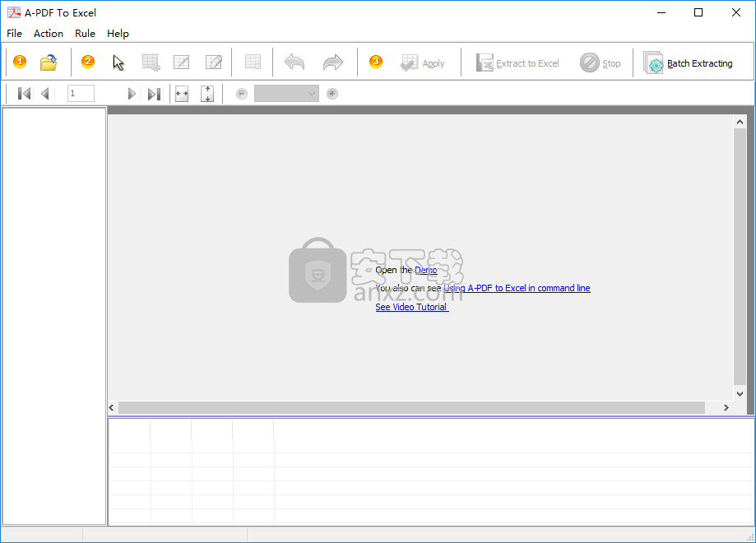
Task: Close the A-PDF To Excel window
Action: 735,12
